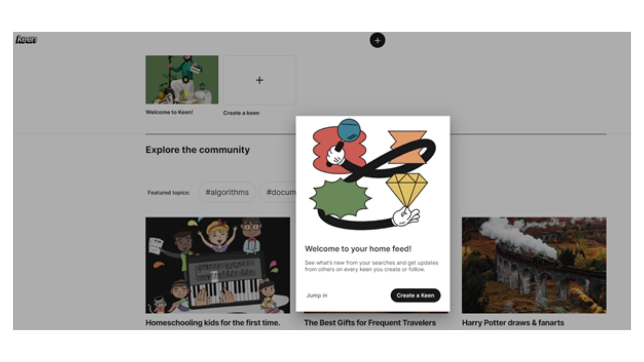Click the green starburst shape in the illustration
This screenshot has height=362, width=644.
coord(340,199)
